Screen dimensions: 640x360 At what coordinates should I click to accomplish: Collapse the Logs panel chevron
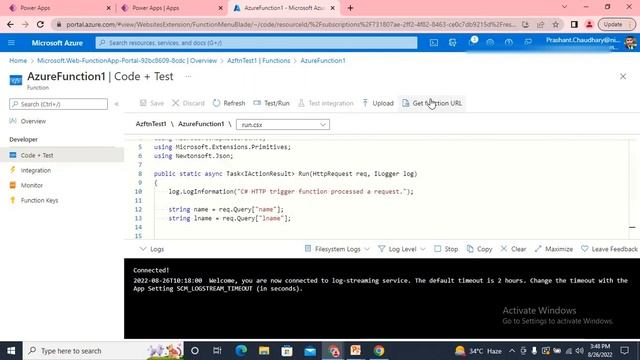142,249
